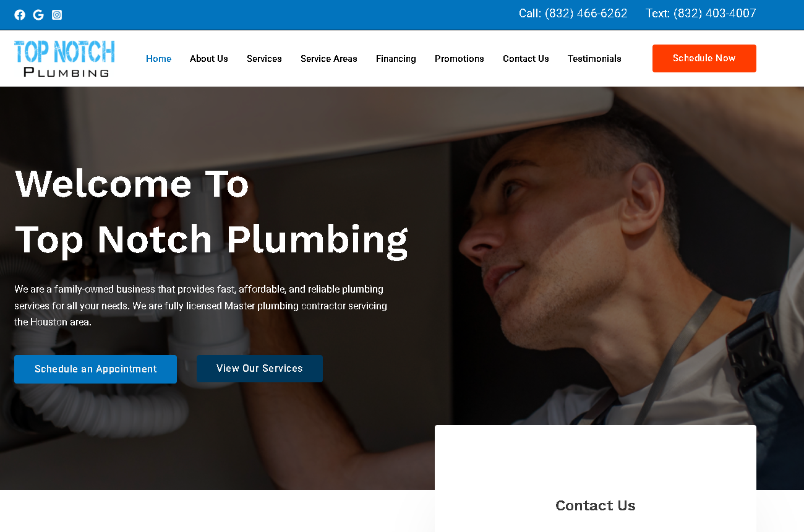804x532 pixels.
Task: Click the family-owned business description paragraph
Action: (201, 306)
